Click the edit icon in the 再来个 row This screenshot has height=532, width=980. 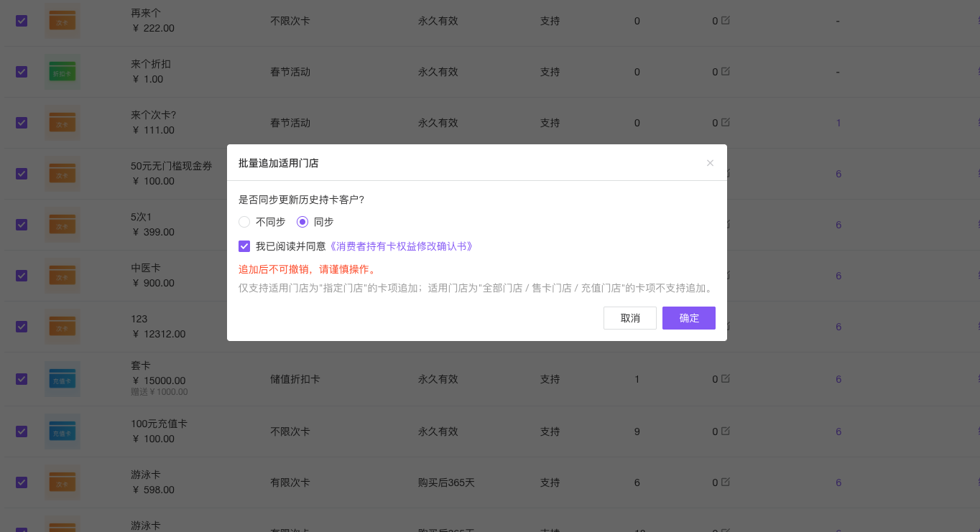tap(726, 20)
